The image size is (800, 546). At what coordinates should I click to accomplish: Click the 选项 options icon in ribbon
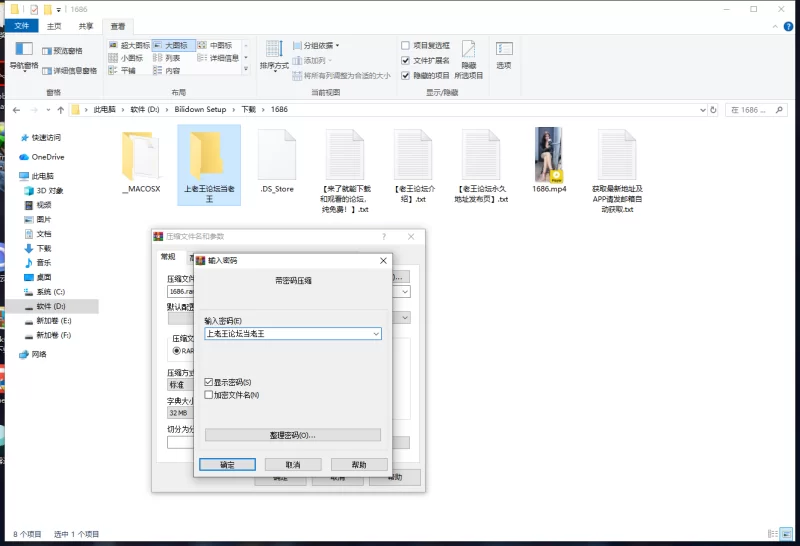pos(504,54)
